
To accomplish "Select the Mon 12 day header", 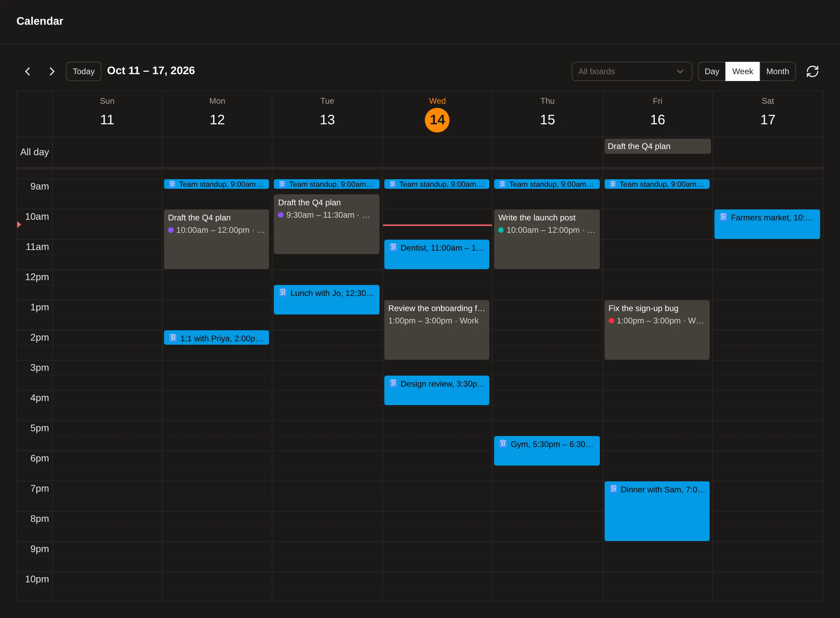I will tap(217, 114).
